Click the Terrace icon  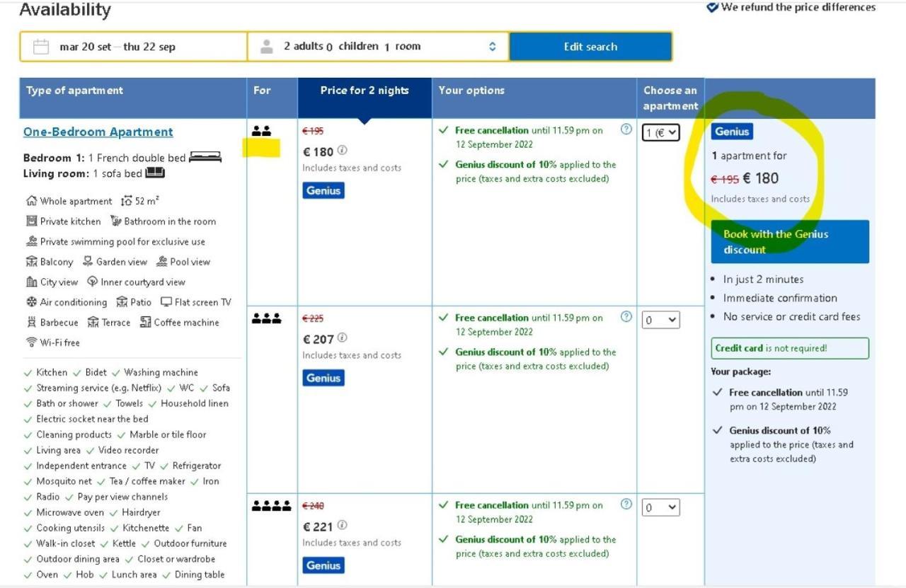[93, 322]
